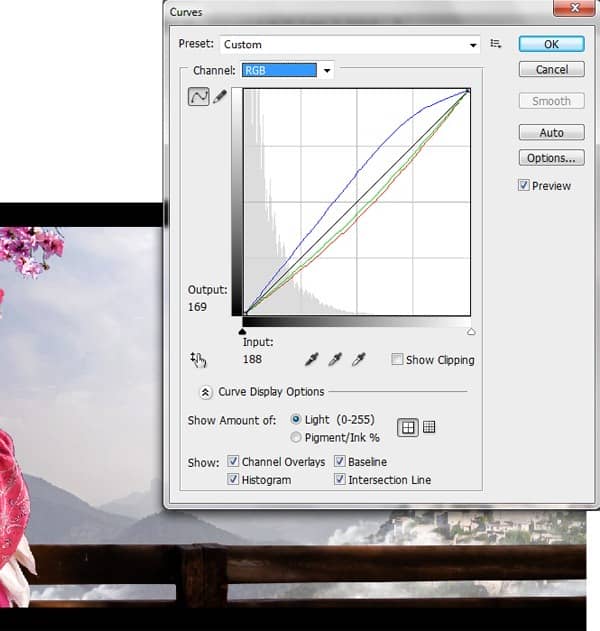The height and width of the screenshot is (631, 600).
Task: Uncheck Intersection Line
Action: pyautogui.click(x=340, y=479)
